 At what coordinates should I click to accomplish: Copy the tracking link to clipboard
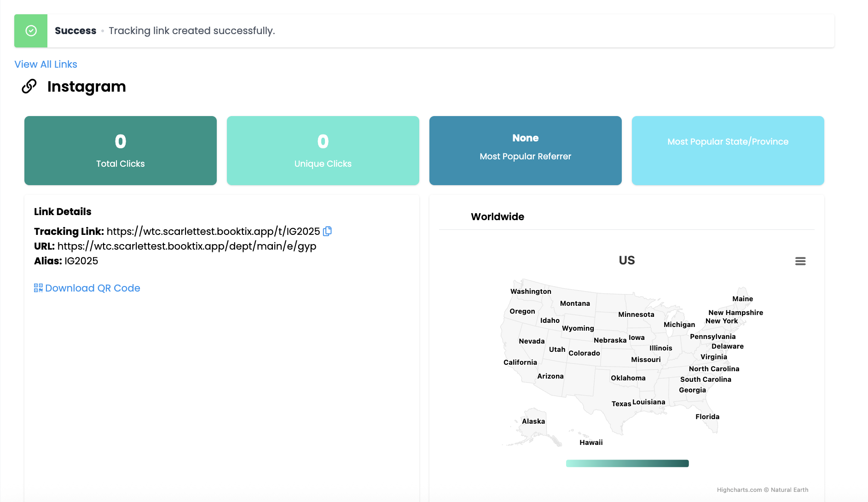[327, 231]
